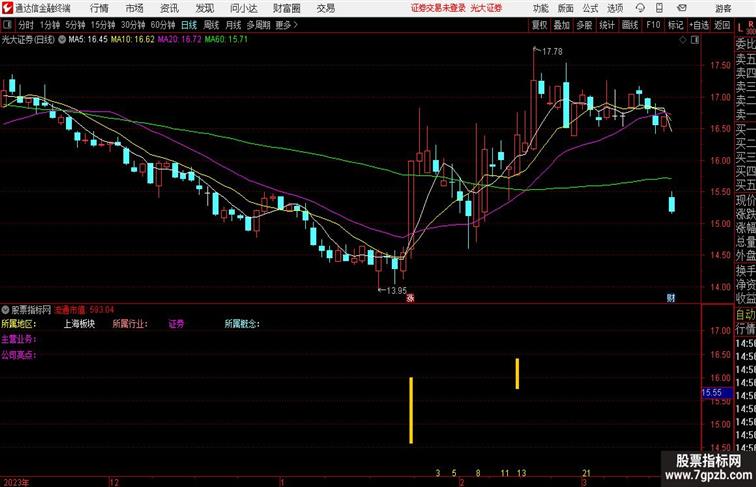Open the 选项 menu
This screenshot has width=756, height=487.
point(615,8)
